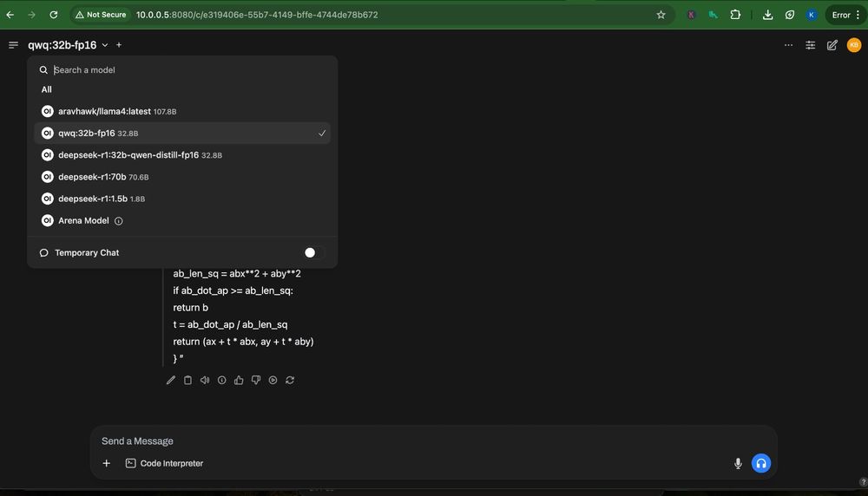Start call mode with headphones button
This screenshot has height=496, width=868.
[x=761, y=463]
